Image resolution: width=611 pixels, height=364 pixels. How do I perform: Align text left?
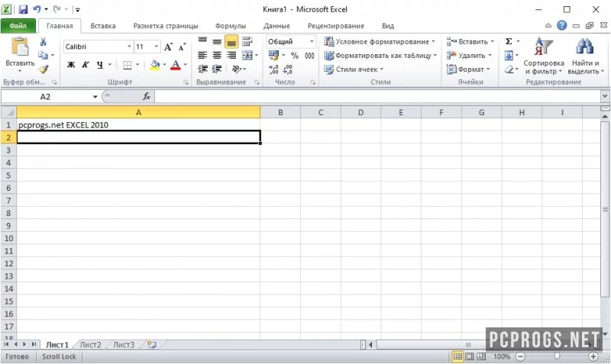coord(202,55)
